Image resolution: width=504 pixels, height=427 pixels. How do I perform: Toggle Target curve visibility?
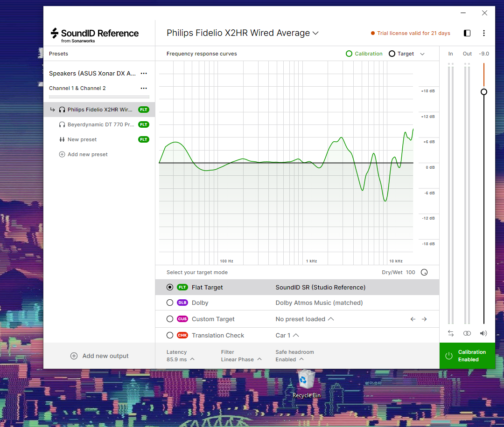click(x=401, y=54)
